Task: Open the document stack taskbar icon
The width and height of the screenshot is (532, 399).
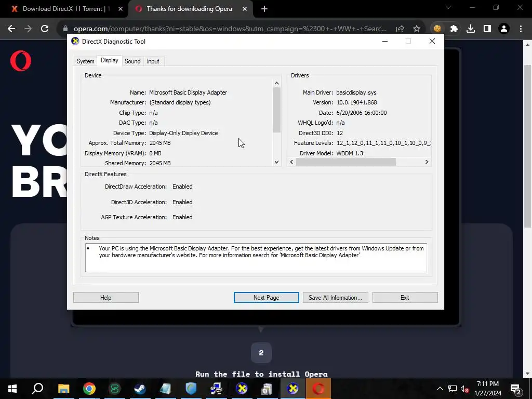Action: [267, 389]
